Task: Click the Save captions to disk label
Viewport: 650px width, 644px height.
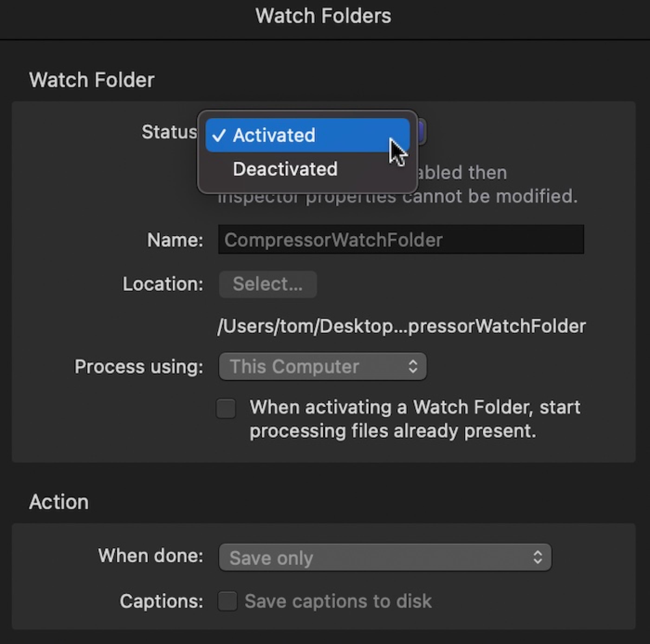Action: [x=338, y=601]
